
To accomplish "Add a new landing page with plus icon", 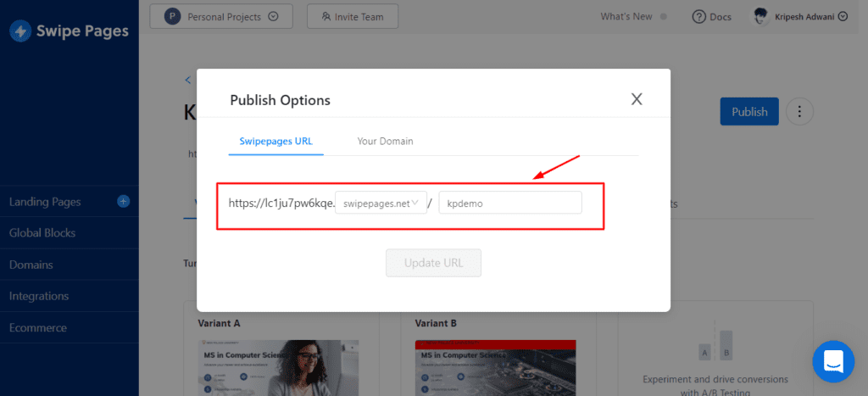I will (x=124, y=202).
